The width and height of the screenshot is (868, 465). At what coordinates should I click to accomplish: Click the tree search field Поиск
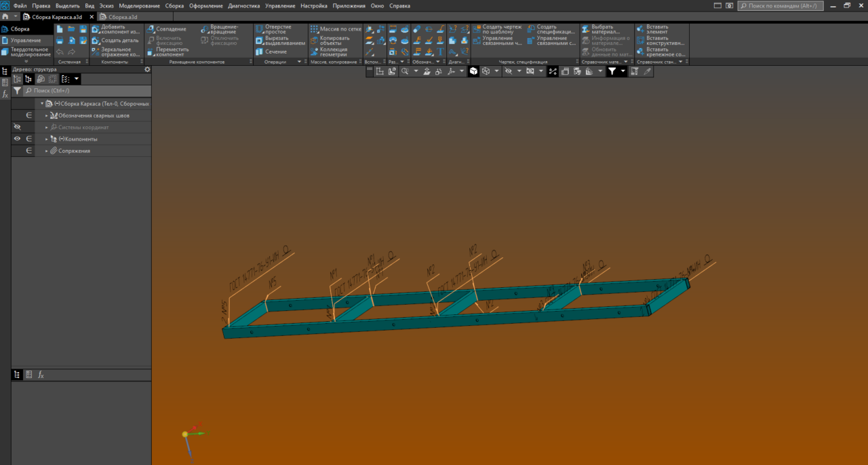[x=86, y=90]
